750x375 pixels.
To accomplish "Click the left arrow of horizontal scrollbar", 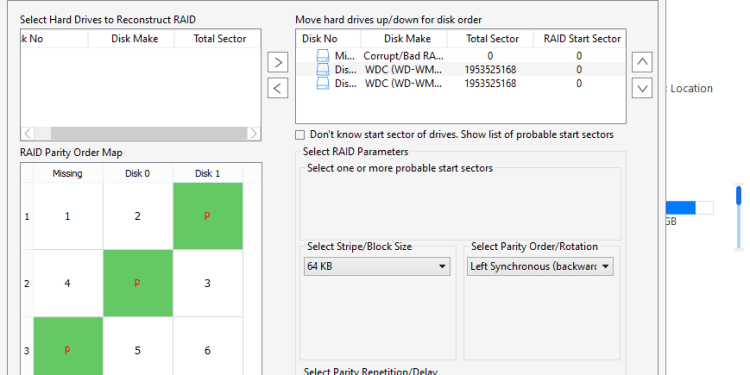I will click(x=28, y=133).
